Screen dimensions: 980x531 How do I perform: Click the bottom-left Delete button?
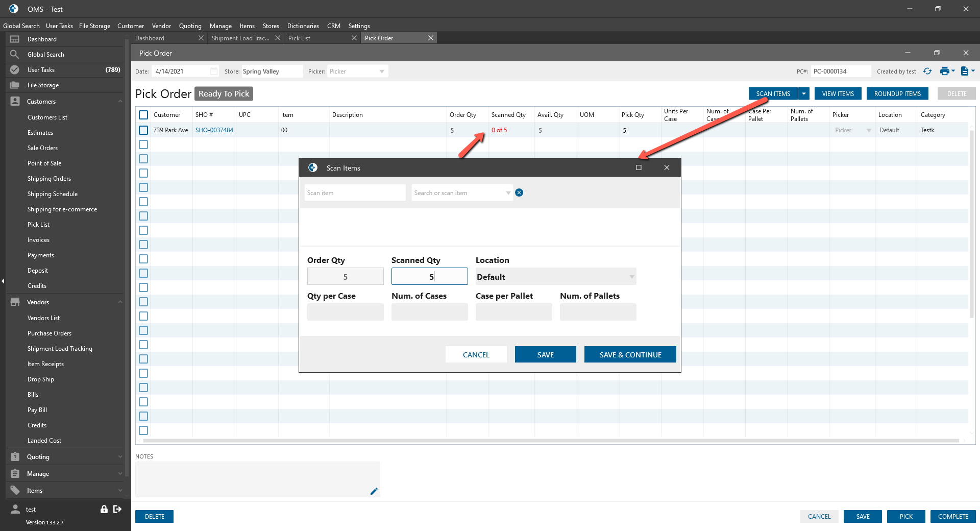pos(154,517)
